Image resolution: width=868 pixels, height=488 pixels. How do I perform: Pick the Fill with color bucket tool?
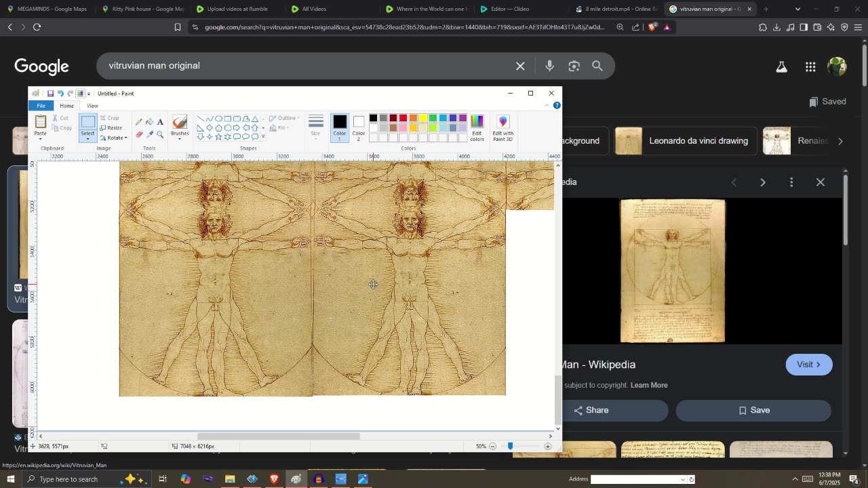[149, 122]
